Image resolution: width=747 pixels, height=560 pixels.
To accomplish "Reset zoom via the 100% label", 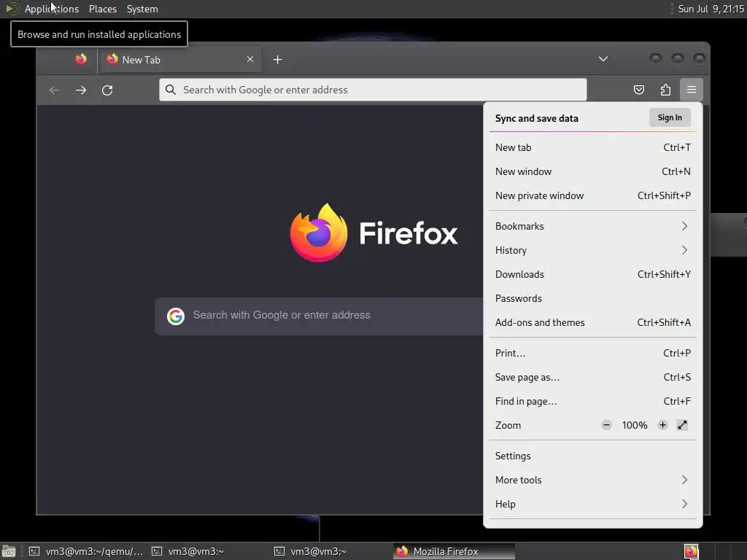I will tap(635, 425).
